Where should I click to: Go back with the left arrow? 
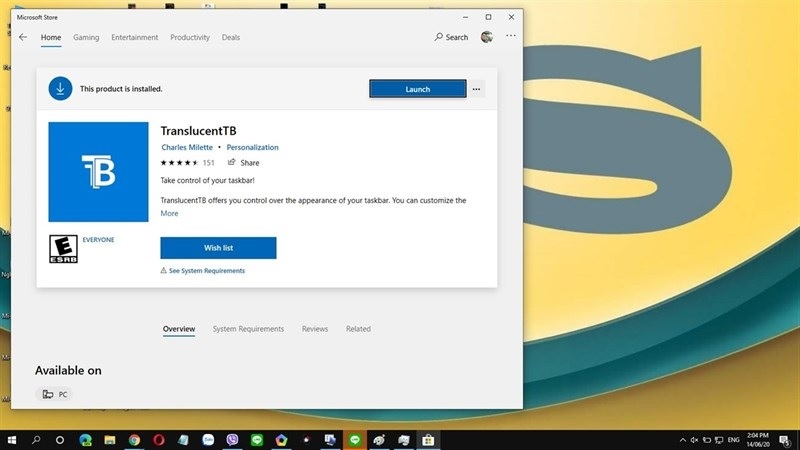pyautogui.click(x=23, y=37)
